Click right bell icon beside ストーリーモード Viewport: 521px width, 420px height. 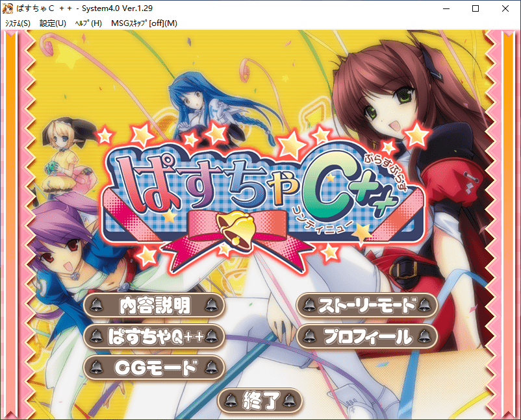(x=424, y=304)
